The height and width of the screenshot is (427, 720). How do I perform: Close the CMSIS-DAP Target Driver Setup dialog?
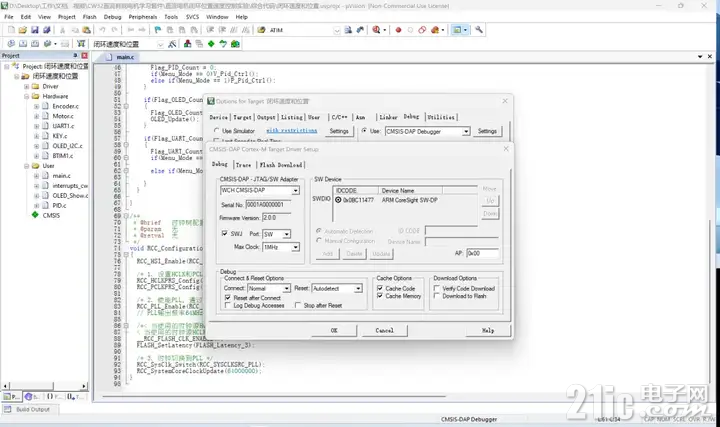[x=506, y=149]
